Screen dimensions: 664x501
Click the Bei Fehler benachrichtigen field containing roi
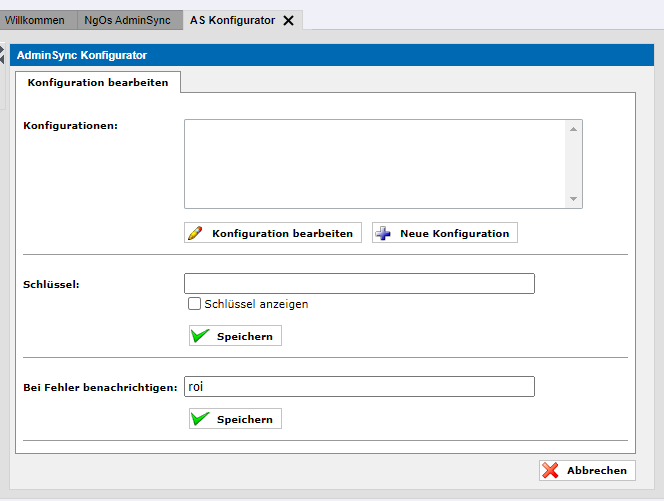(359, 387)
